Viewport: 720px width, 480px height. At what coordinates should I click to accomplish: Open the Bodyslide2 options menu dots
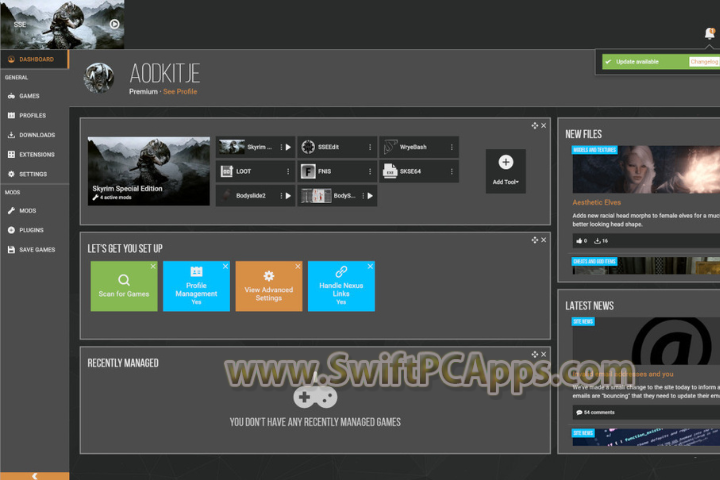click(x=281, y=196)
